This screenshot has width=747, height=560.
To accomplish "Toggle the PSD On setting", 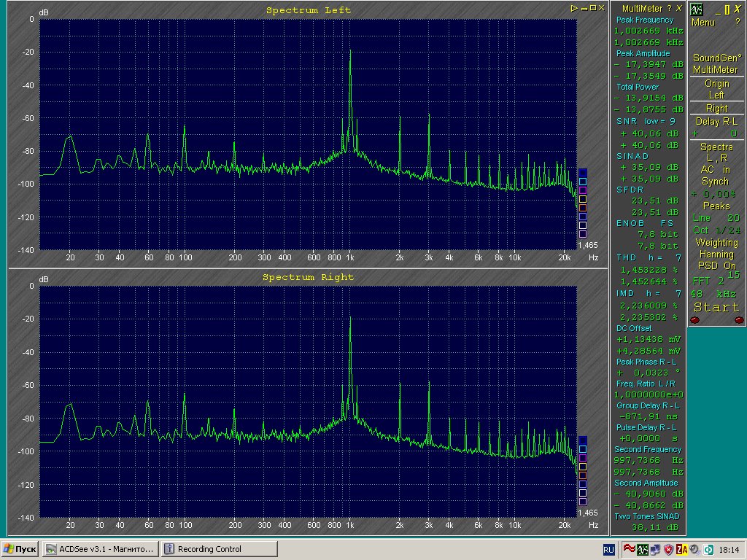I will (716, 266).
